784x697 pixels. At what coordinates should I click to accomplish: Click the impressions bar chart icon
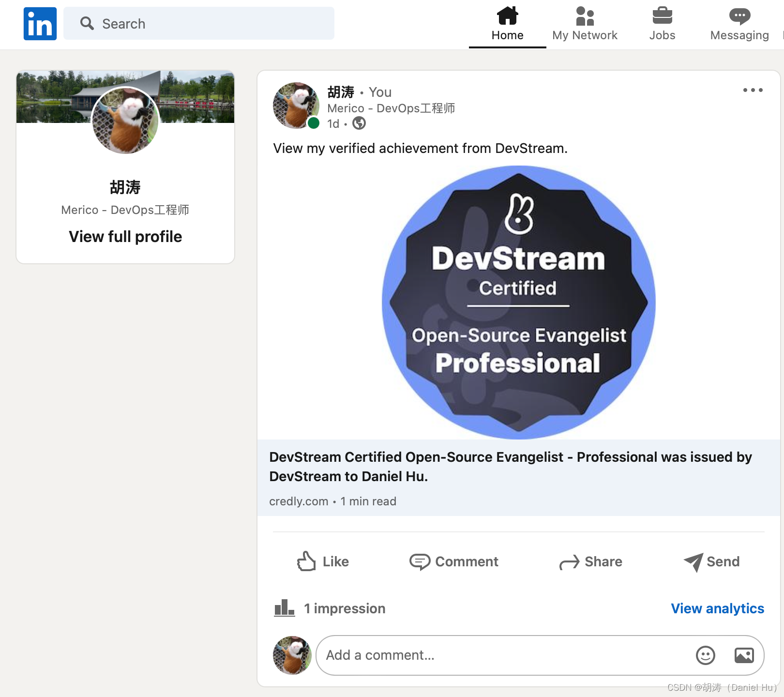pyautogui.click(x=285, y=608)
